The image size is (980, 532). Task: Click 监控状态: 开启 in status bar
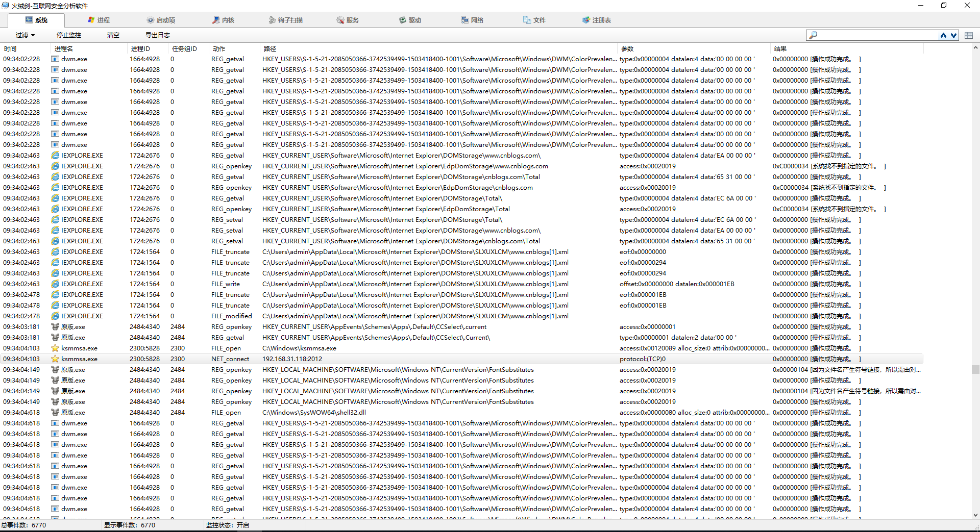(228, 525)
